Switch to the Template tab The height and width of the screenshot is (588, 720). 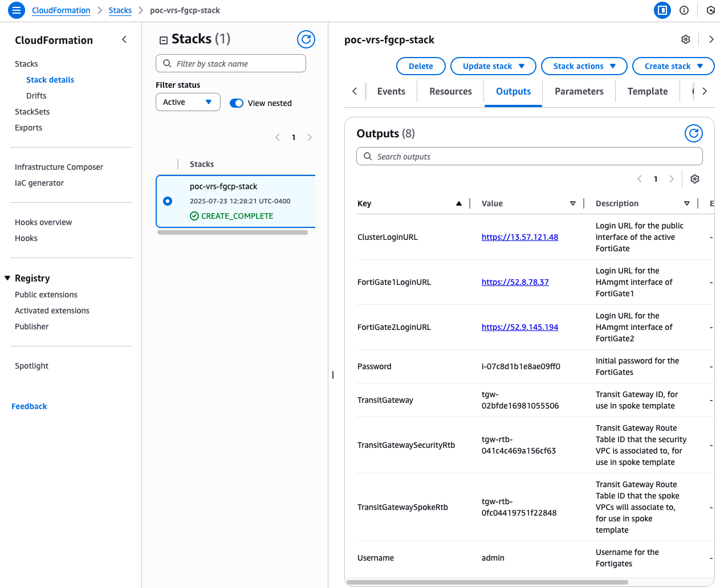(x=648, y=91)
